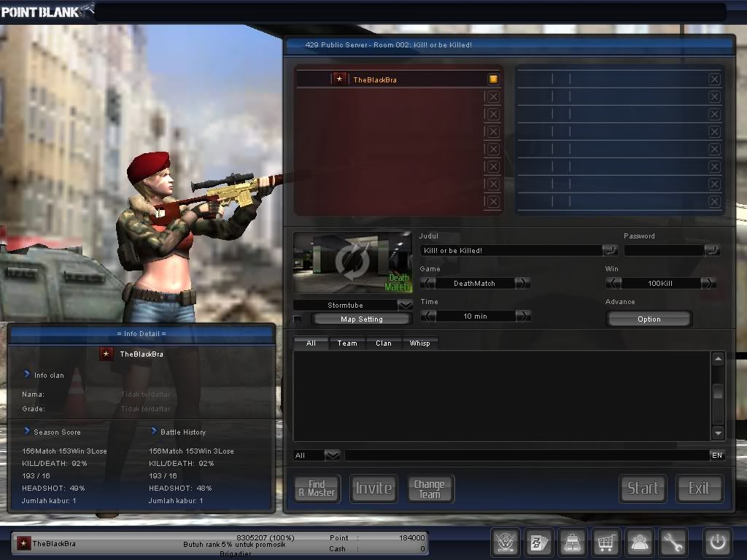Click the Judul room title field
Screen dimensions: 747x560
511,251
